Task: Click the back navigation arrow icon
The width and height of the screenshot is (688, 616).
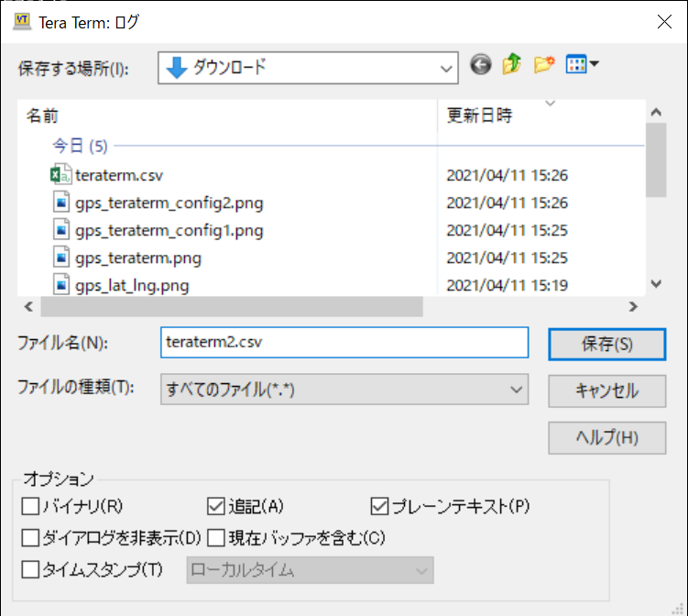Action: click(x=481, y=65)
